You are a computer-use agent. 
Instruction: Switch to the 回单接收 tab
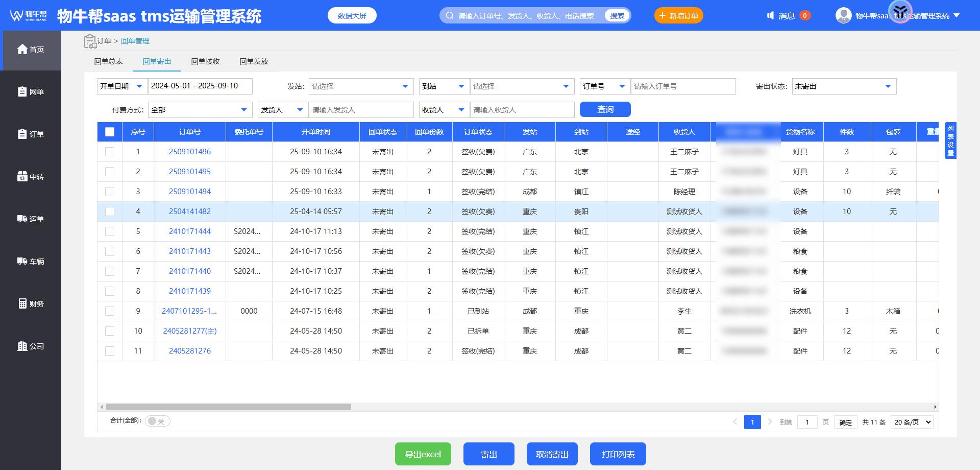coord(205,61)
